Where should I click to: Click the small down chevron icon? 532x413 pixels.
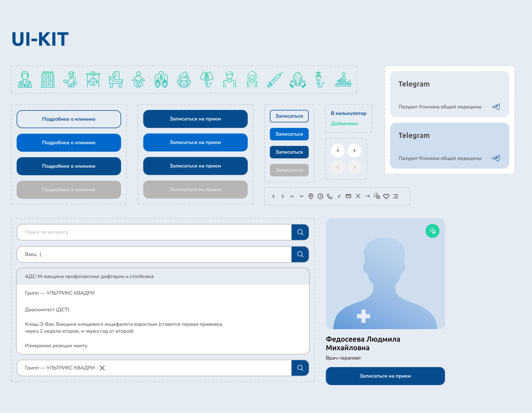(x=301, y=196)
